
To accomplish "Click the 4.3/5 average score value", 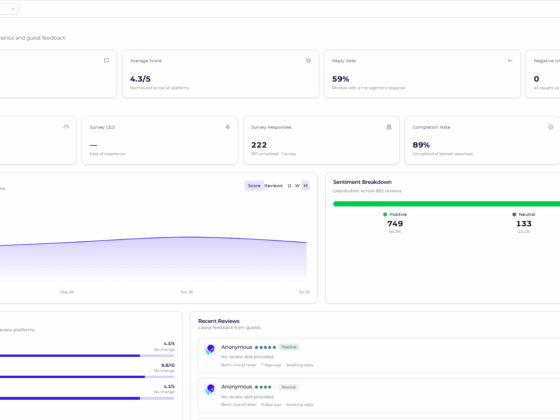I will [140, 79].
